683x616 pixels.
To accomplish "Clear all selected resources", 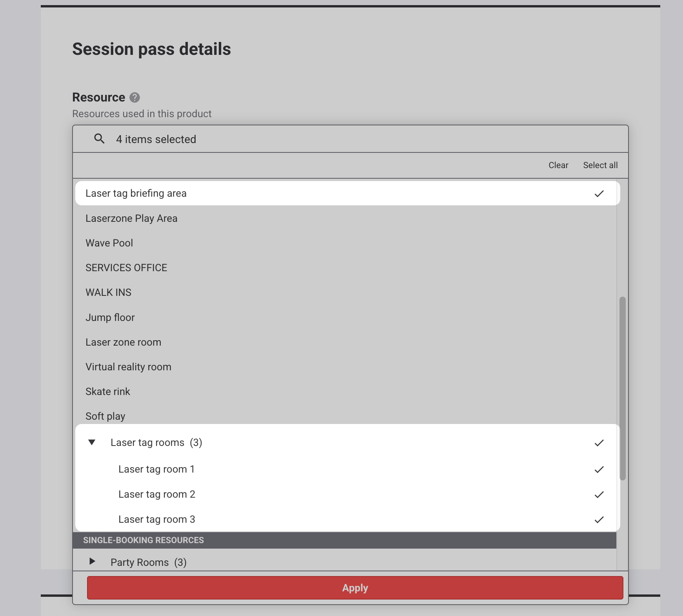I will [558, 165].
